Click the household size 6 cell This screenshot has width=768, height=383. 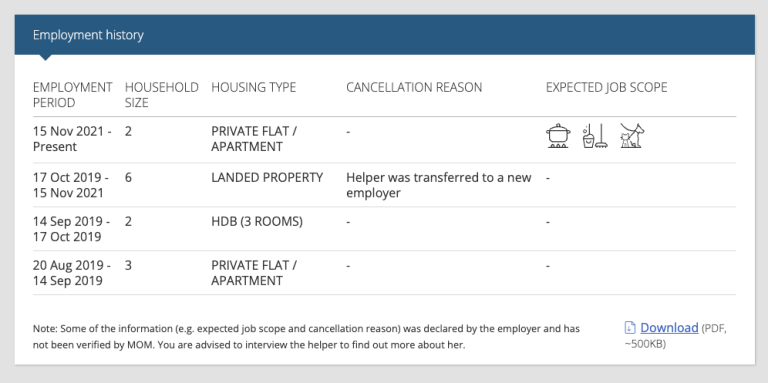pyautogui.click(x=128, y=177)
